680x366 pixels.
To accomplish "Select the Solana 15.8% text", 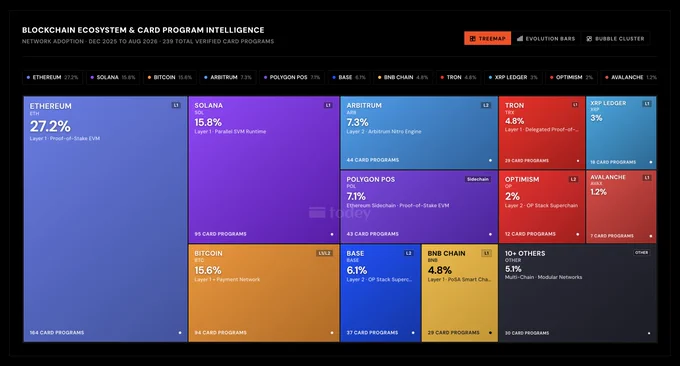I will tap(208, 122).
